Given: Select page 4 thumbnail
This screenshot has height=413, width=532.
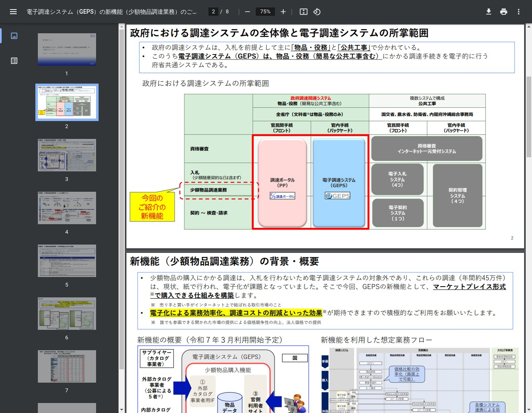Looking at the screenshot, I should coord(67,208).
